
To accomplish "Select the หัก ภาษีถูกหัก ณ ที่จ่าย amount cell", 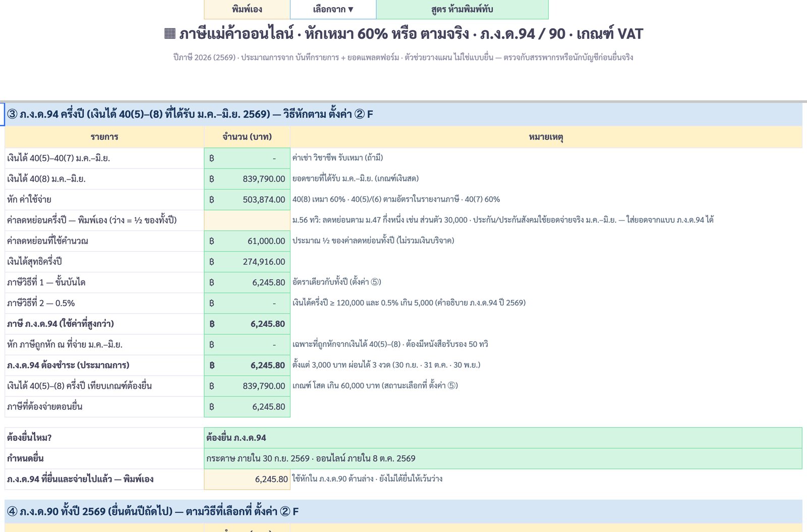I will point(247,344).
